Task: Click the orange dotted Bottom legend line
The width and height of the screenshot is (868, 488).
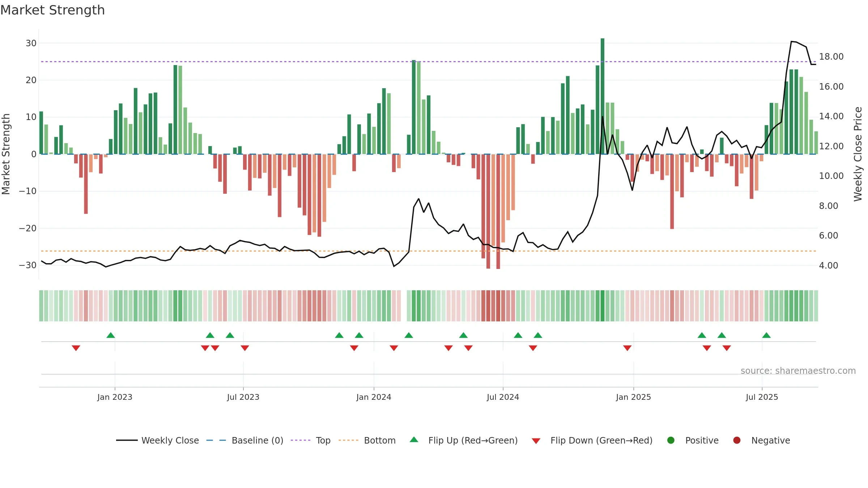Action: pos(349,440)
